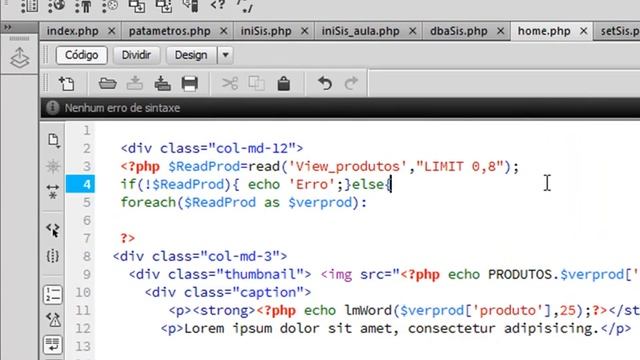Click the Balance braces icon
This screenshot has height=360, width=640.
[x=53, y=256]
